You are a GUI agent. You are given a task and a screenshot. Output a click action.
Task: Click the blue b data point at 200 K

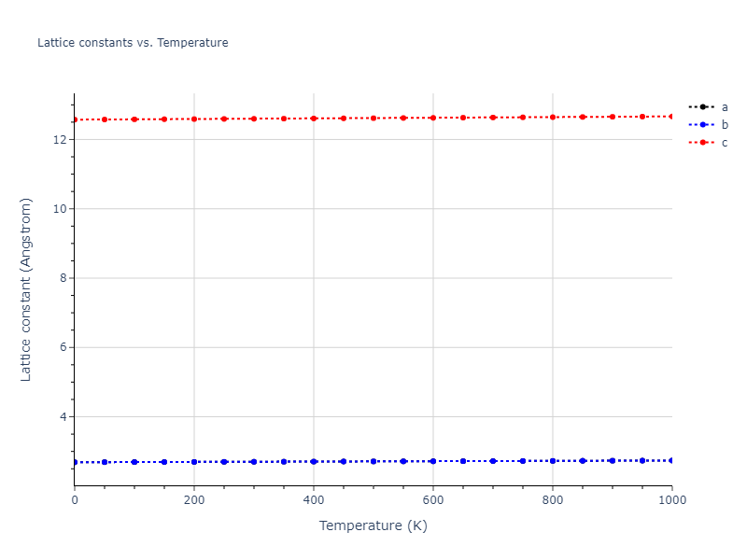pos(194,462)
